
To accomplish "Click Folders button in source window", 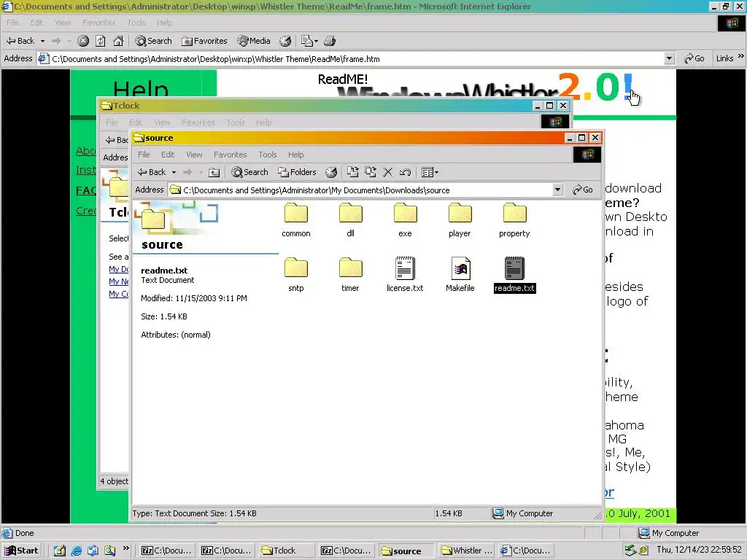I will (x=298, y=172).
